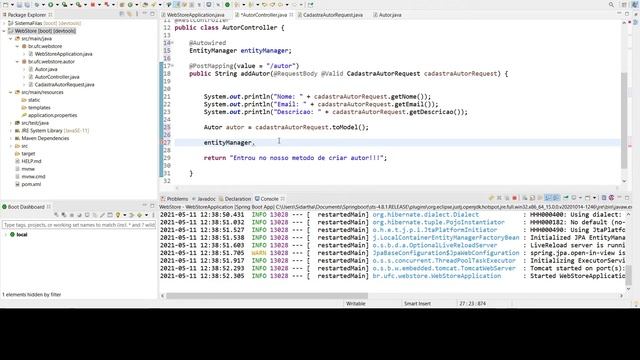Click Link with Editor in Package Explorer
The image size is (640, 360).
pyautogui.click(x=129, y=14)
